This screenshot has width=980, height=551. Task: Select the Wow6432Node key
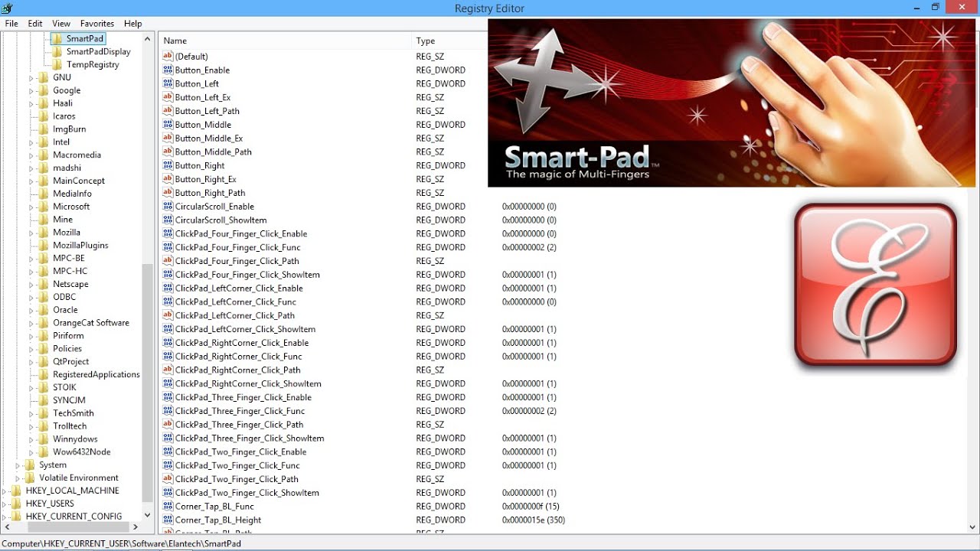82,452
